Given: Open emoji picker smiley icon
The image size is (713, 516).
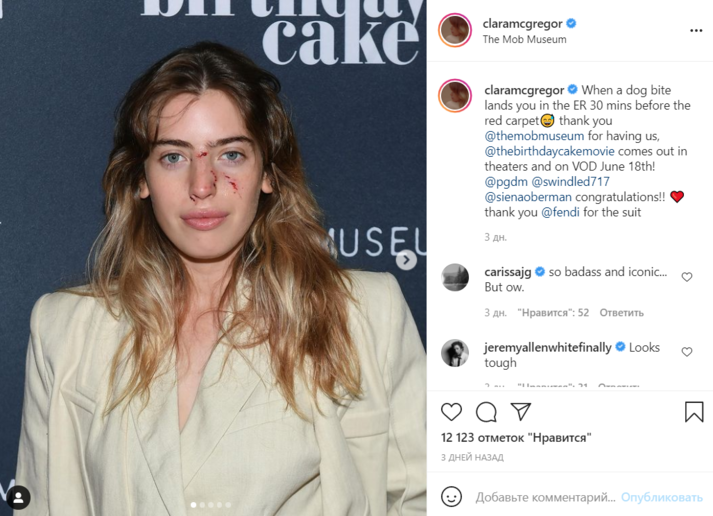Looking at the screenshot, I should 451,496.
